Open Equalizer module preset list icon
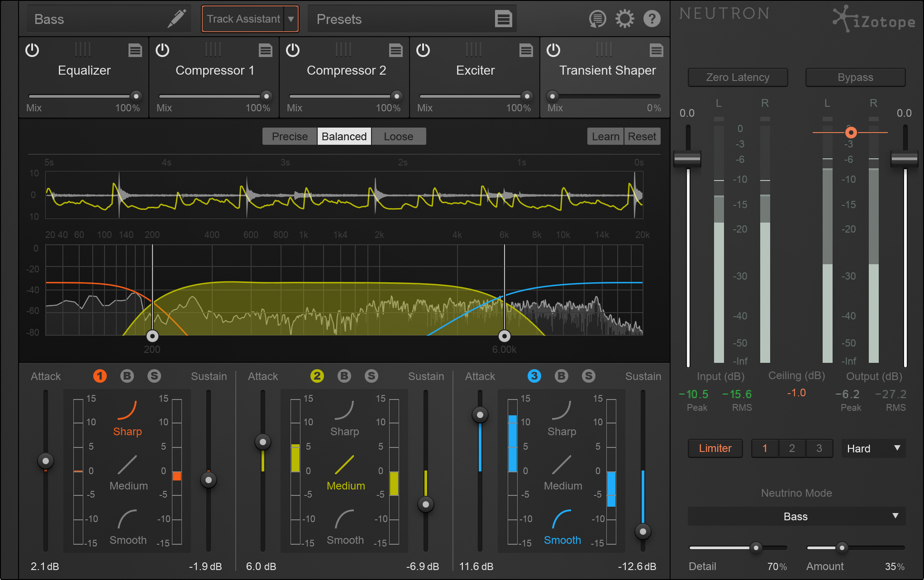This screenshot has width=924, height=580. (x=135, y=50)
